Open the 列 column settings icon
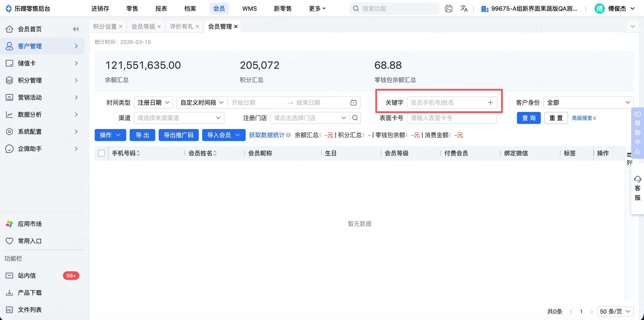 coord(629,155)
